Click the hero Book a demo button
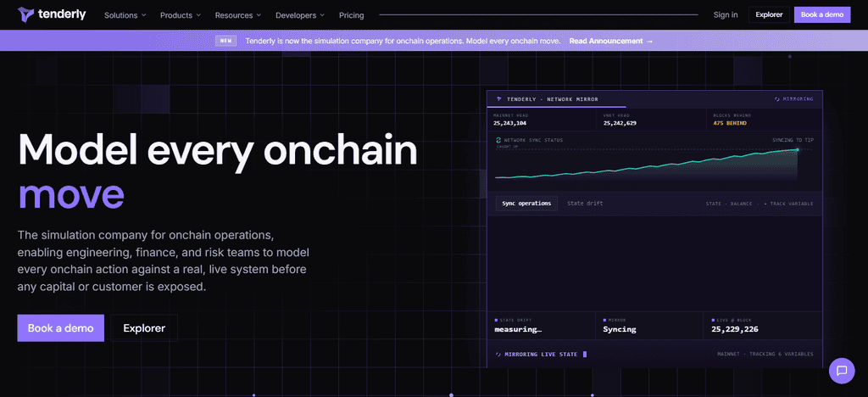Image resolution: width=868 pixels, height=397 pixels. 60,327
